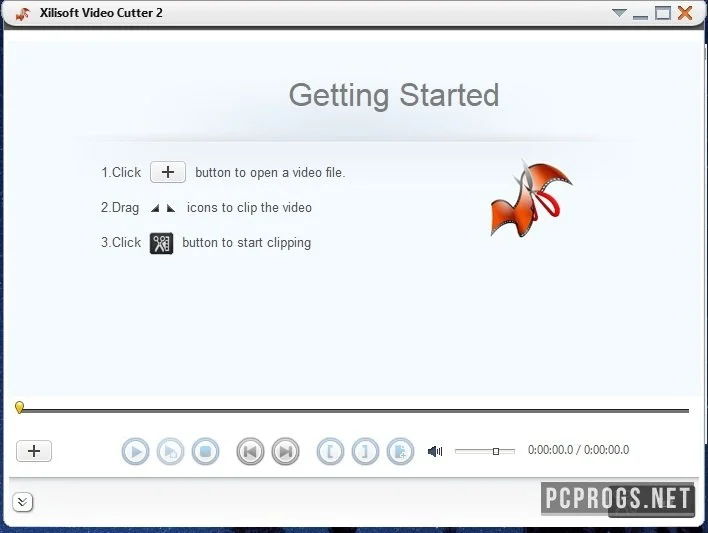Screen dimensions: 708x533
Task: Jump to previous frame button
Action: pyautogui.click(x=250, y=451)
